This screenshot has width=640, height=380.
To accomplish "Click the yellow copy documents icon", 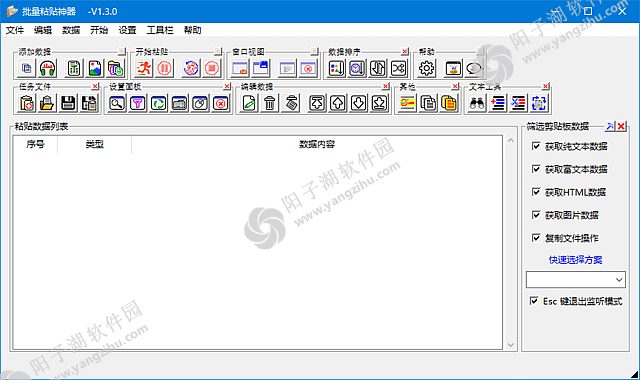I will click(449, 103).
